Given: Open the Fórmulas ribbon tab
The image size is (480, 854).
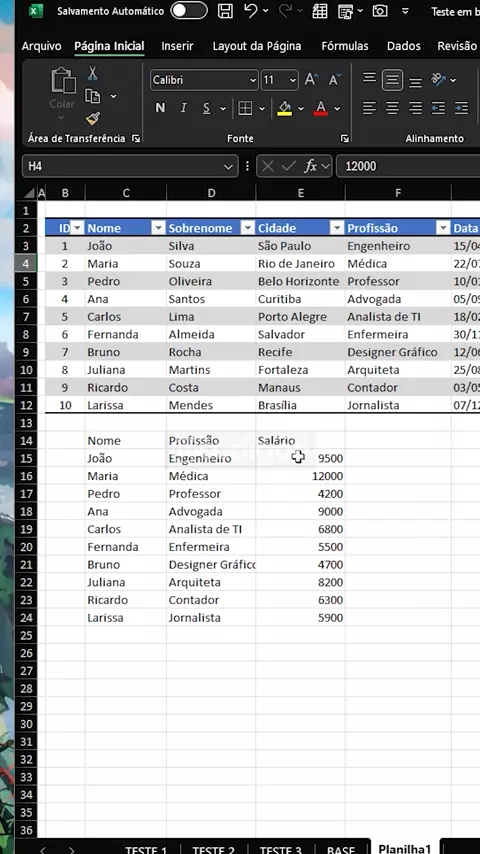Looking at the screenshot, I should (x=345, y=46).
